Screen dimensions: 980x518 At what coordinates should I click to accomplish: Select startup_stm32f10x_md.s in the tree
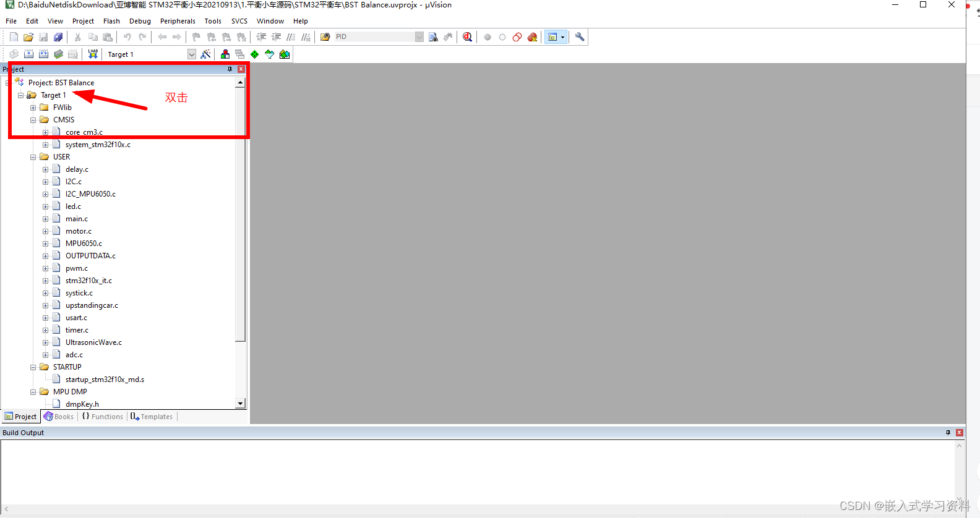105,380
